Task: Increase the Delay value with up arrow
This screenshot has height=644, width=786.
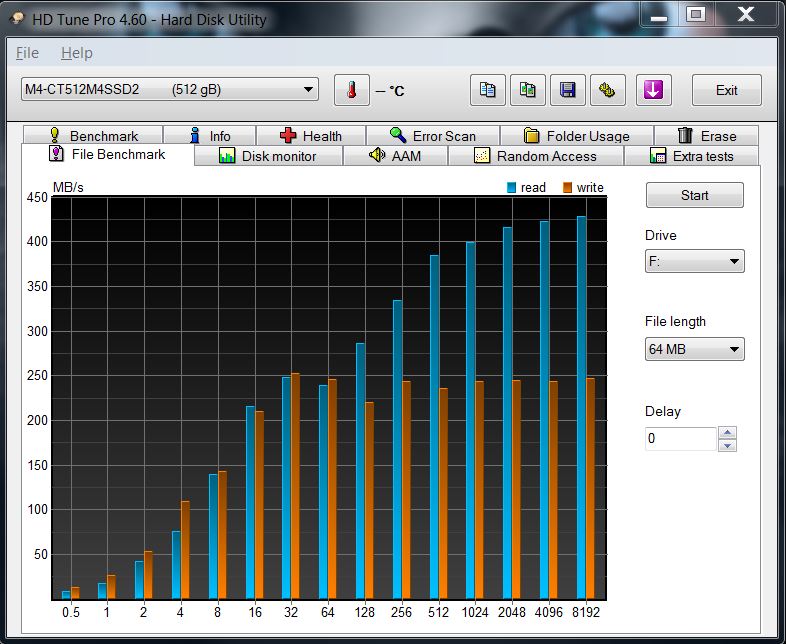Action: [727, 433]
